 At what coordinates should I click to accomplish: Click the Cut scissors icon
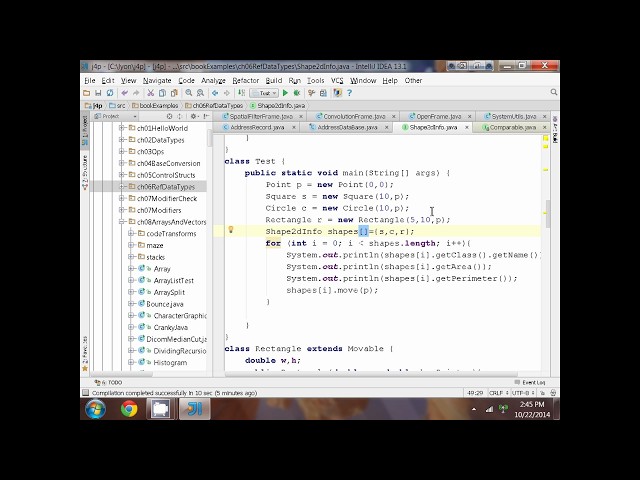[x=151, y=93]
